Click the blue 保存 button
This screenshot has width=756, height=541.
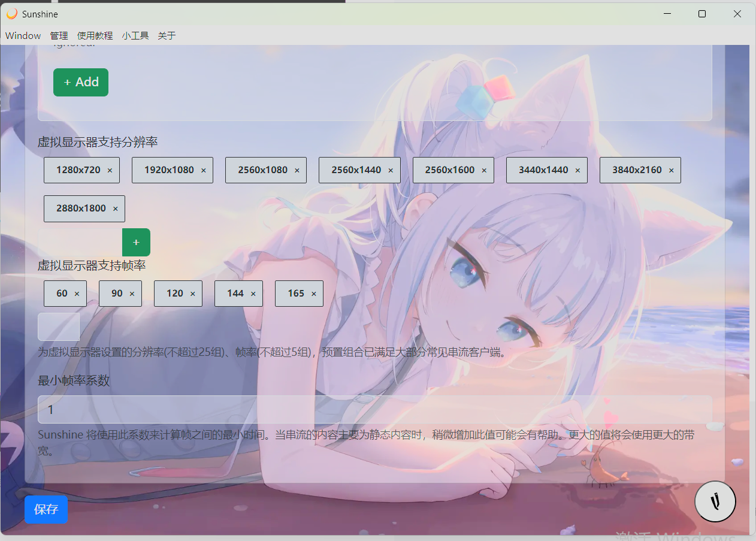46,509
